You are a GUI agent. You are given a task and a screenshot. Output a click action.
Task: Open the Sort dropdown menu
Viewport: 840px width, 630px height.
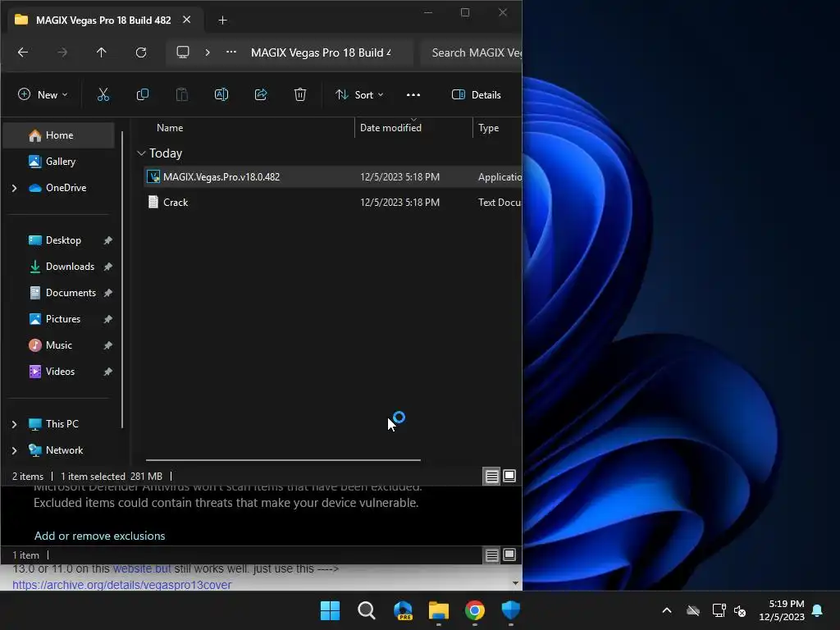tap(359, 95)
